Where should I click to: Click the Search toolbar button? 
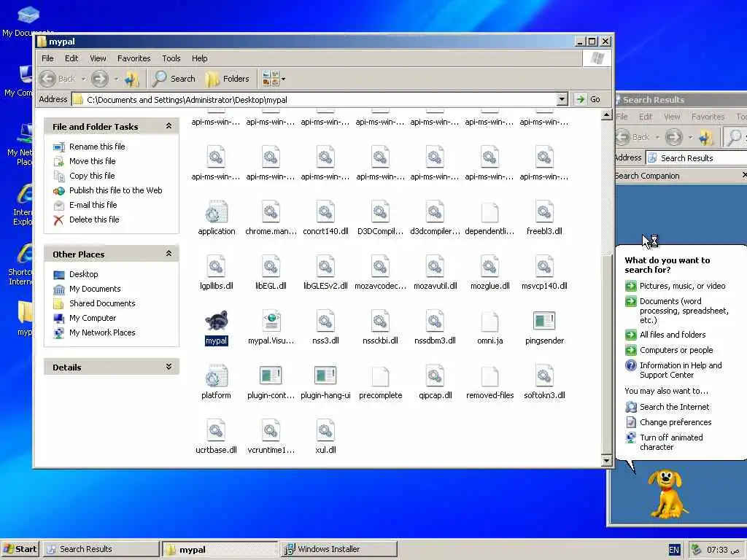[x=174, y=79]
